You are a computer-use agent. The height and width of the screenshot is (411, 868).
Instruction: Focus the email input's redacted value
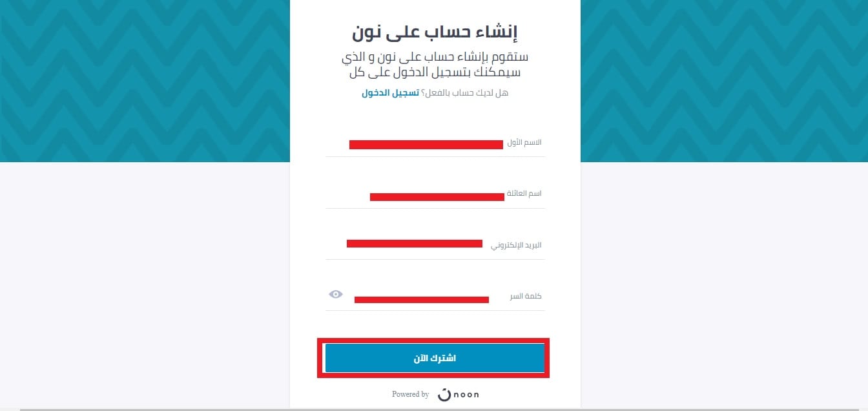(x=415, y=244)
